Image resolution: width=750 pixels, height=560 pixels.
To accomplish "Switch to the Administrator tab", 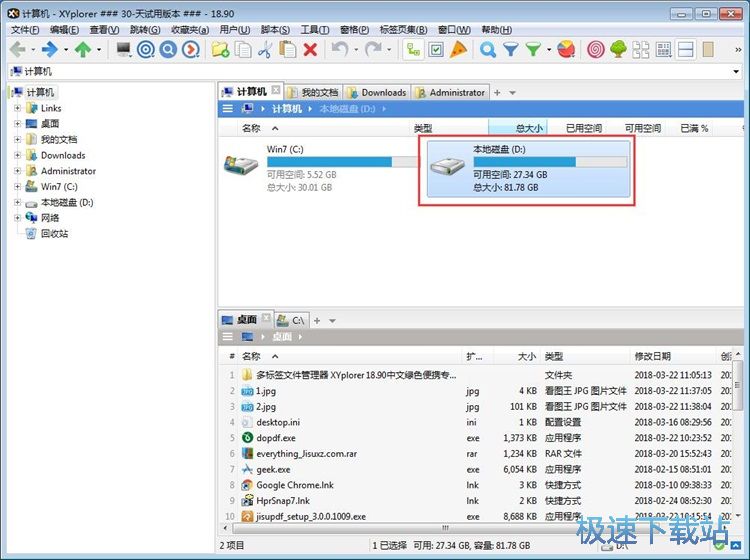I will coord(451,92).
